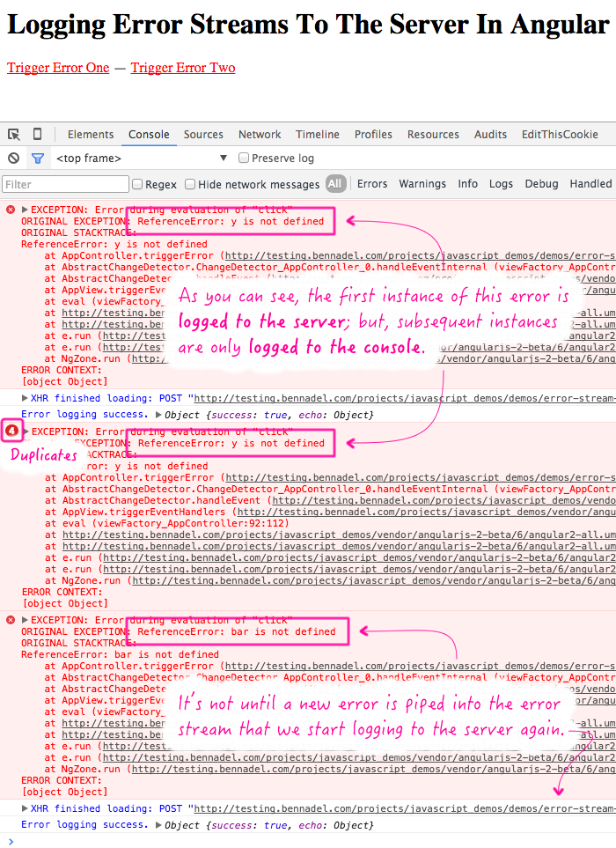The height and width of the screenshot is (848, 616).
Task: Show only Warnings level messages
Action: coord(422,184)
